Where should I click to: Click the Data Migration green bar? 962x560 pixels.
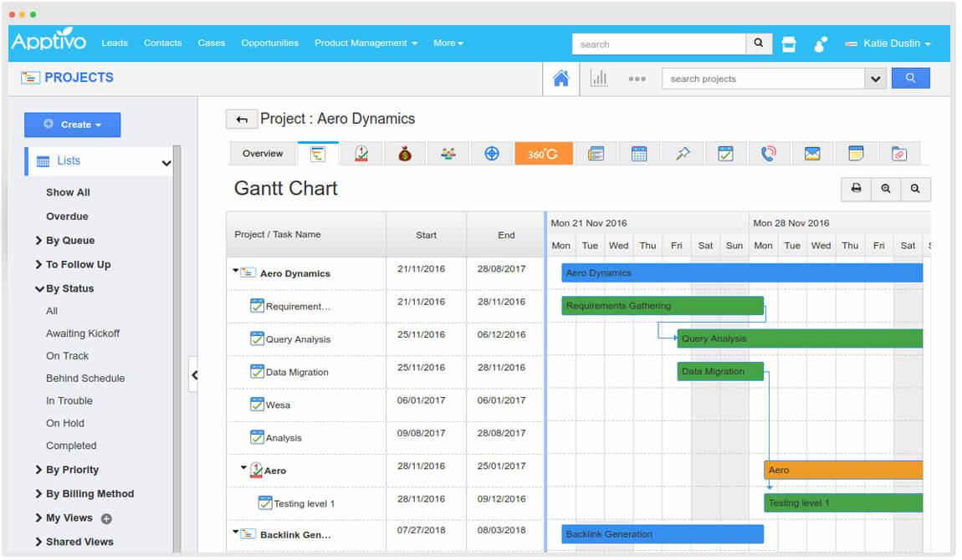pyautogui.click(x=719, y=371)
